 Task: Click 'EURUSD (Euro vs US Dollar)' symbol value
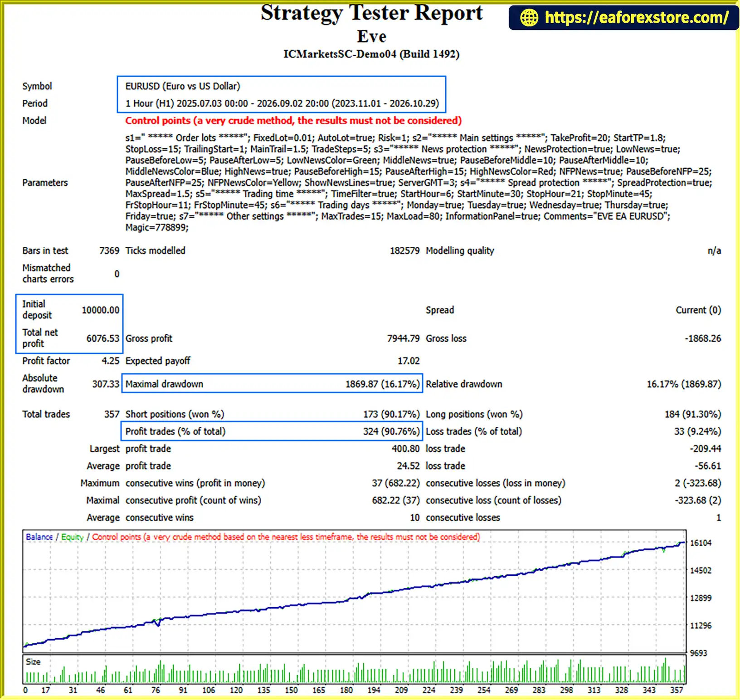click(x=183, y=86)
